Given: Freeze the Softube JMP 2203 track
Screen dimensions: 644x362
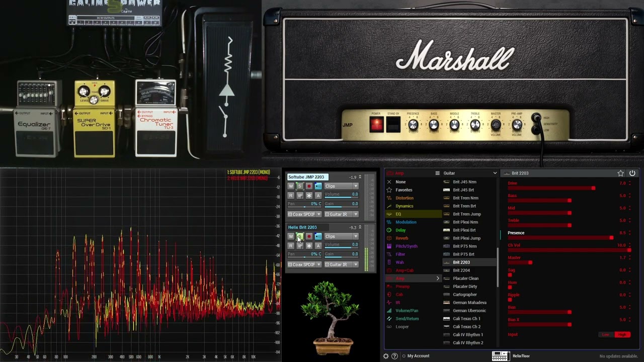Looking at the screenshot, I should (309, 195).
